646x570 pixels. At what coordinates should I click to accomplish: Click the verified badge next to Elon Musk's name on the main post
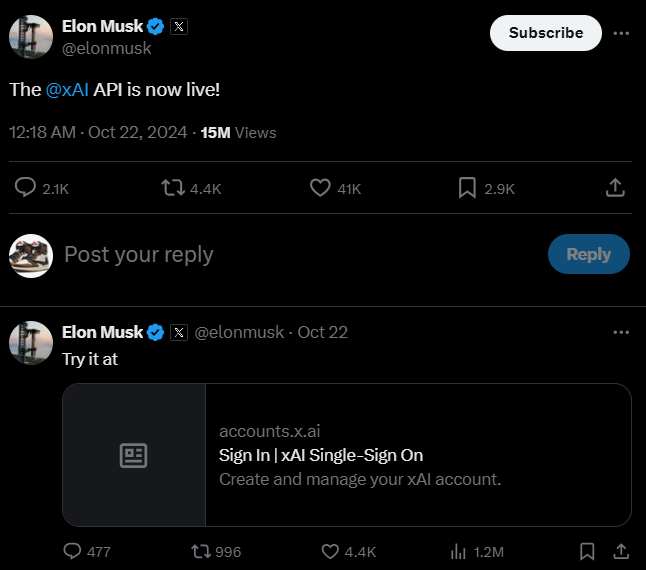click(x=157, y=27)
